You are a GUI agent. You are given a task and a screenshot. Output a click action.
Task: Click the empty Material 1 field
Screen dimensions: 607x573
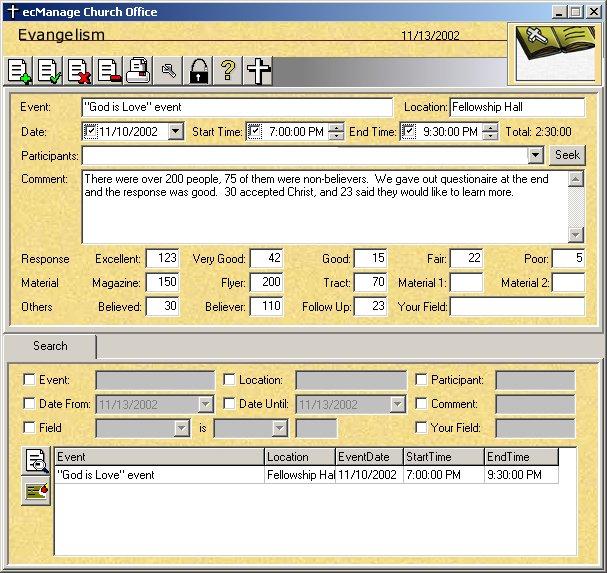click(466, 282)
